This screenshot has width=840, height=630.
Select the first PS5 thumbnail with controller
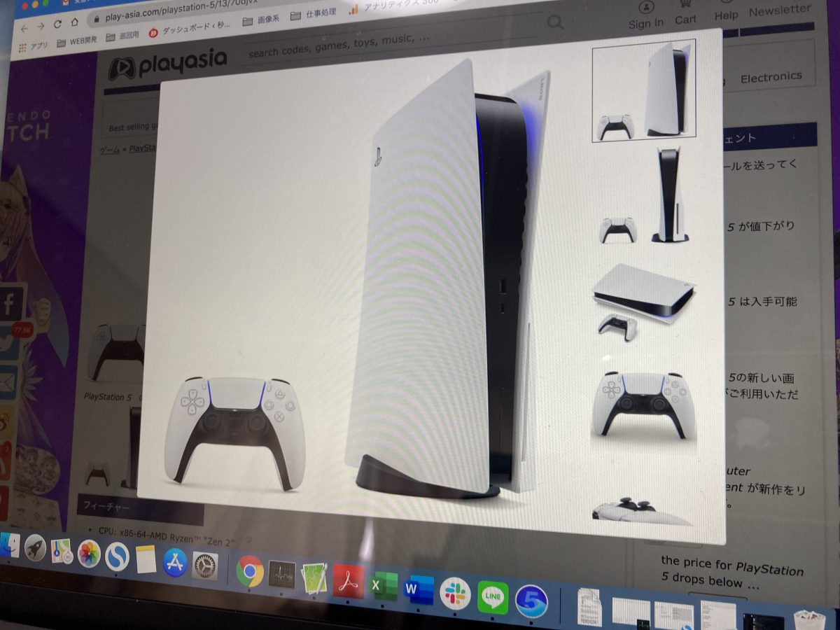(x=643, y=91)
